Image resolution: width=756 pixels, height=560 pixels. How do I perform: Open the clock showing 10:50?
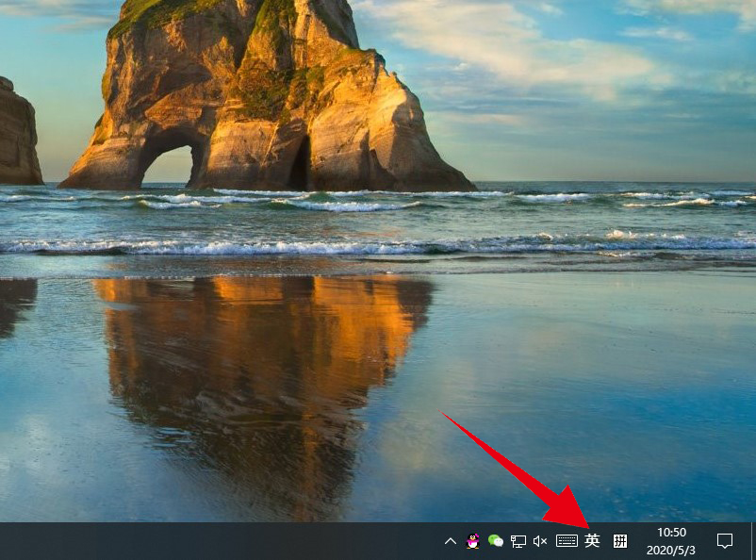671,541
